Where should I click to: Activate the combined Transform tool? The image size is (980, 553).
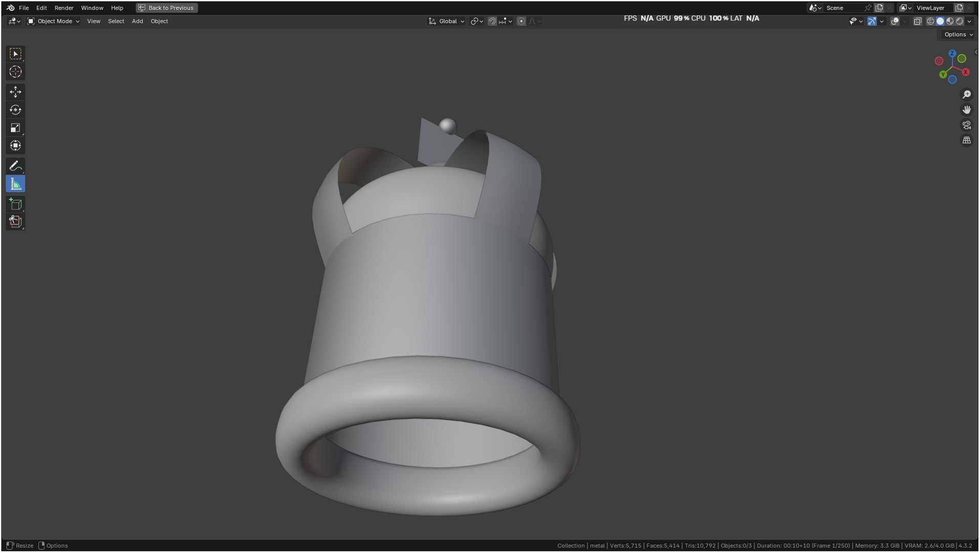coord(15,145)
